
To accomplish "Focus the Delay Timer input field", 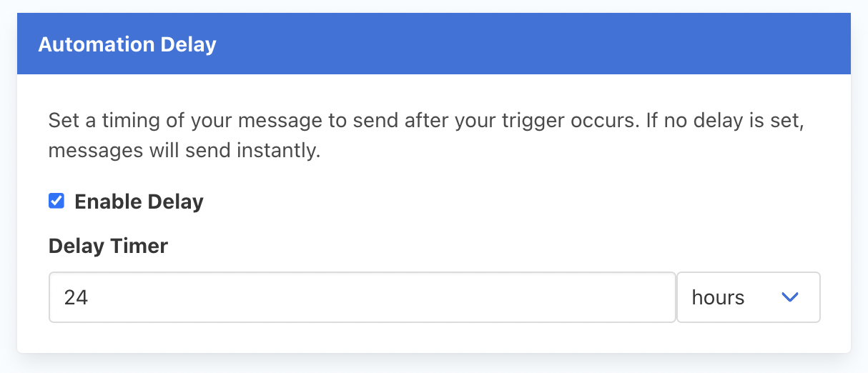I will [x=362, y=297].
